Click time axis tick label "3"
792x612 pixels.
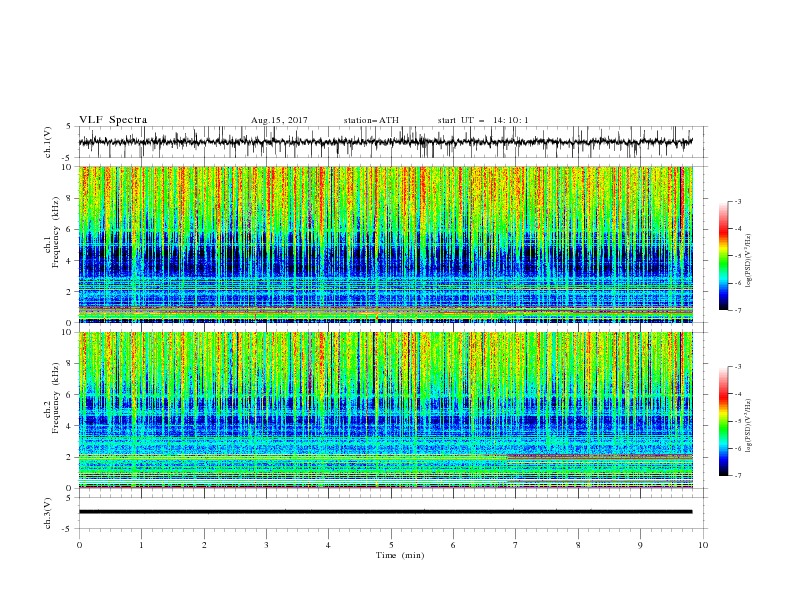pos(266,545)
